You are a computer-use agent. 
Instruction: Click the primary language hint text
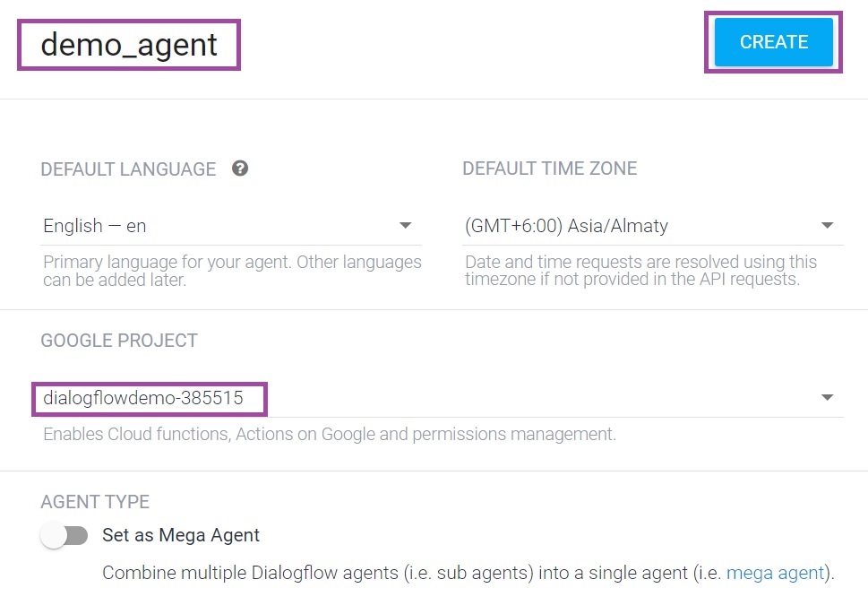click(232, 271)
